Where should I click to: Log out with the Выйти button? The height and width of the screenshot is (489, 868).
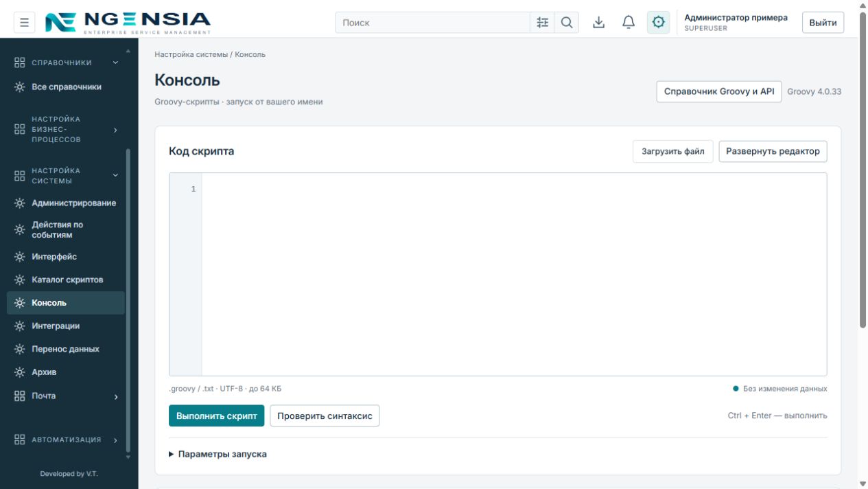pyautogui.click(x=823, y=23)
